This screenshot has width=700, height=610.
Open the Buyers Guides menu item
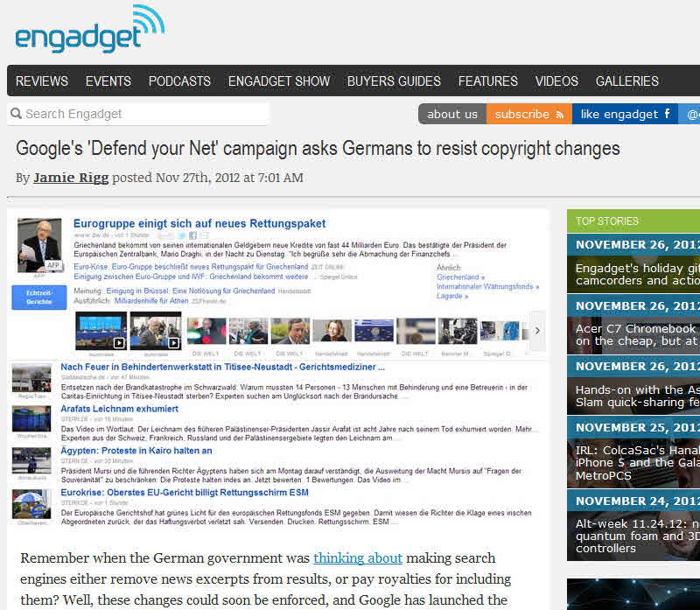coord(394,81)
